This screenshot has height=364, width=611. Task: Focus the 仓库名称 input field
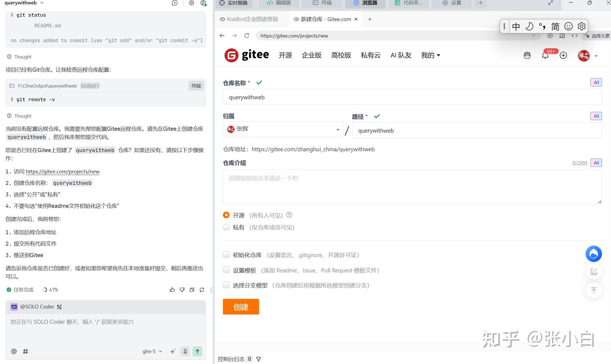tap(412, 97)
